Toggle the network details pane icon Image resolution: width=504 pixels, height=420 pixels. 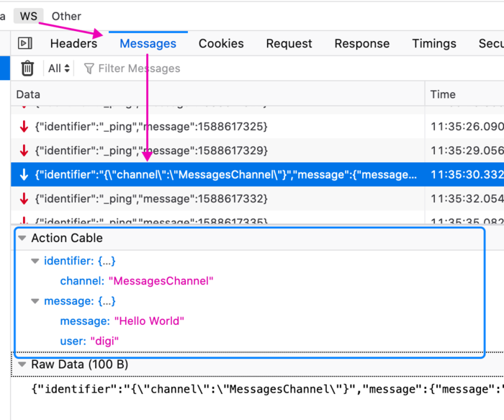coord(25,44)
